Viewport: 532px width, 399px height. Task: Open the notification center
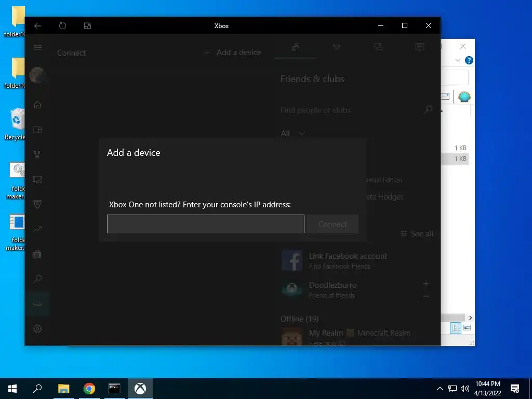coord(515,389)
